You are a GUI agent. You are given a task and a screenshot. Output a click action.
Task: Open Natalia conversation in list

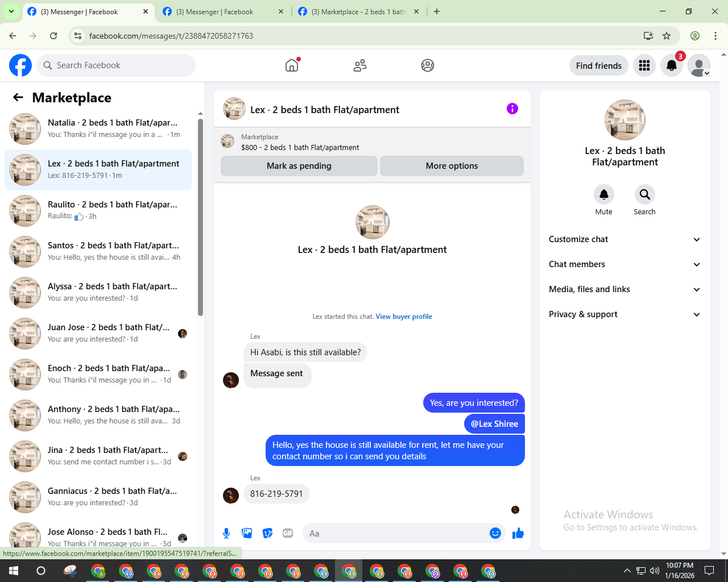[x=98, y=129]
